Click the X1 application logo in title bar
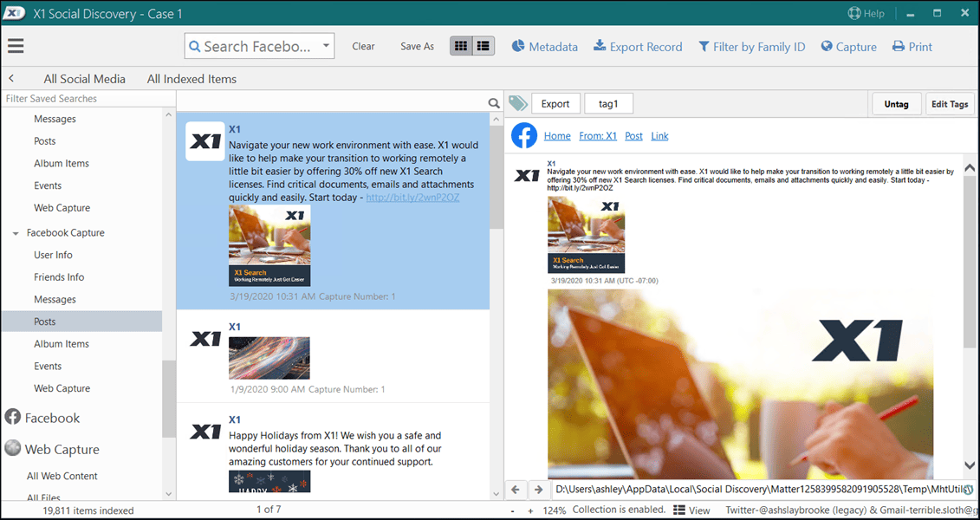Image resolution: width=980 pixels, height=520 pixels. 13,13
